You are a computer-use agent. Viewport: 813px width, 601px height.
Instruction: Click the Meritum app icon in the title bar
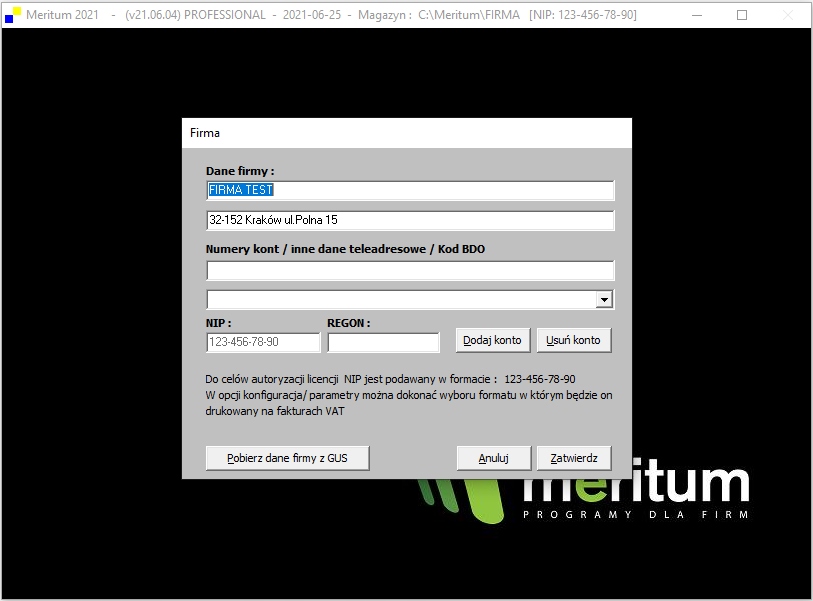point(13,15)
